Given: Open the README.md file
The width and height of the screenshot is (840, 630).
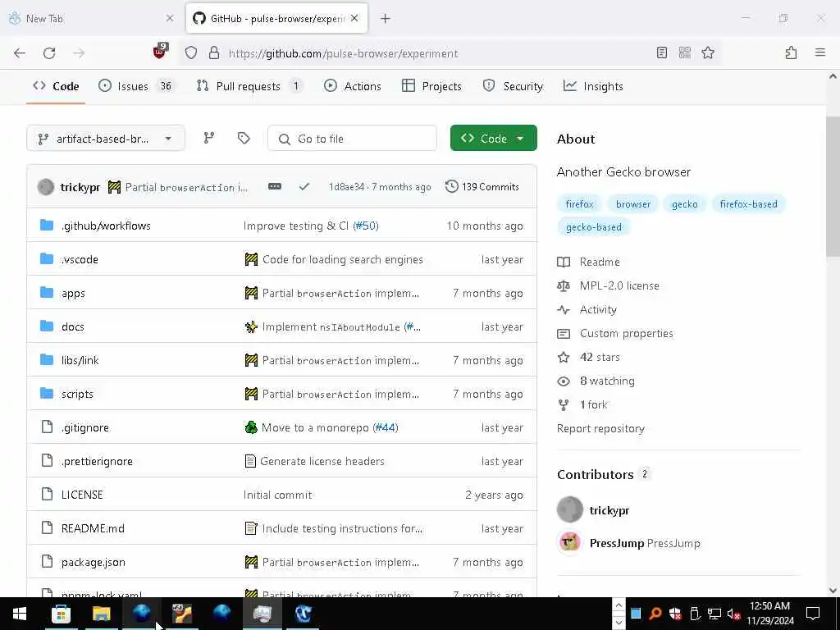Looking at the screenshot, I should point(93,529).
